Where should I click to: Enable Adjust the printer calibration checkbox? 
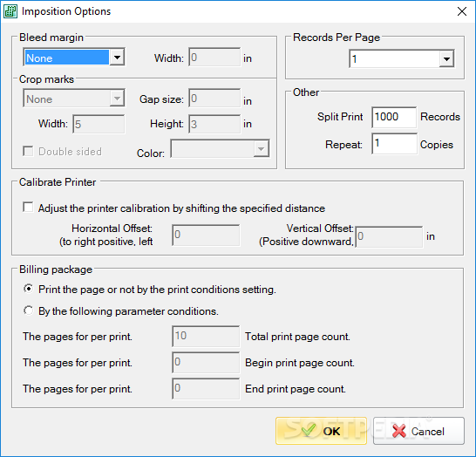click(x=28, y=208)
